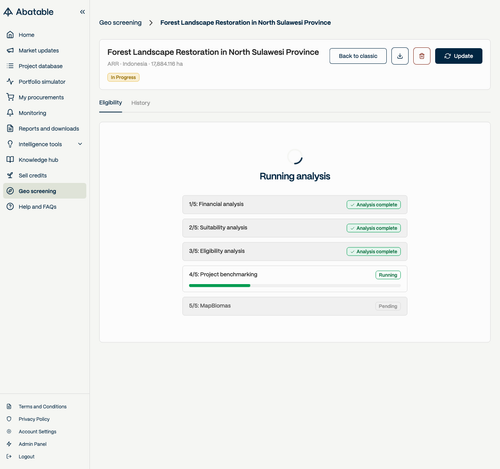The image size is (500, 469).
Task: Click the Update button
Action: pos(459,56)
